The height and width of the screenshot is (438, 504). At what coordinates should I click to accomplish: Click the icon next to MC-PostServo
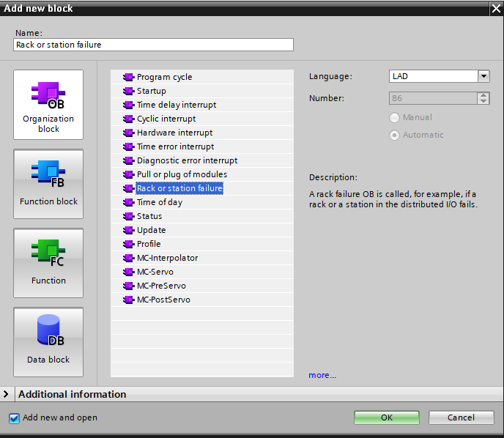coord(129,300)
